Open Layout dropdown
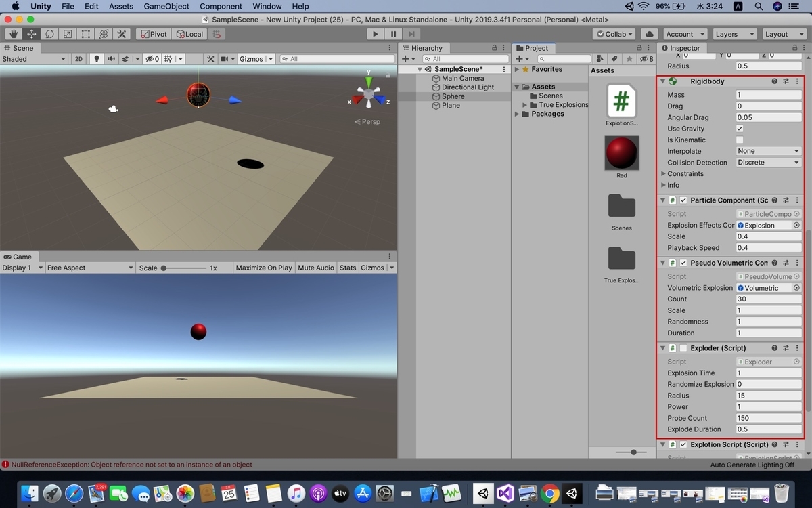This screenshot has height=508, width=812. coord(784,34)
